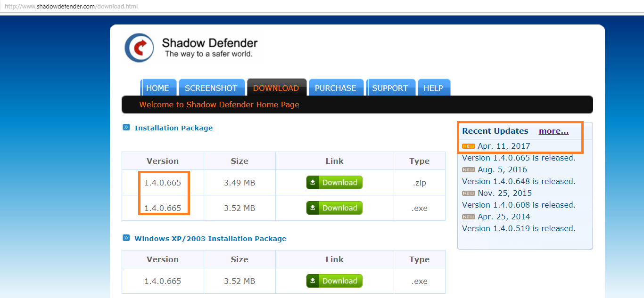Click the 'Version 1.4.0.519 is released.' entry
The image size is (644, 298).
tap(519, 229)
